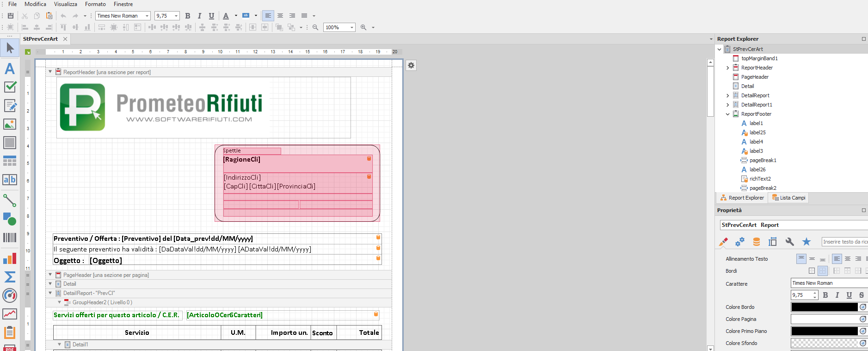This screenshot has width=868, height=351.
Task: Select pageBreak1 in Report Explorer
Action: tap(763, 160)
